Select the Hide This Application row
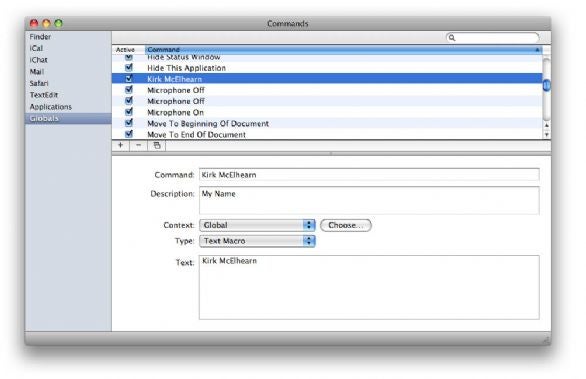 327,68
